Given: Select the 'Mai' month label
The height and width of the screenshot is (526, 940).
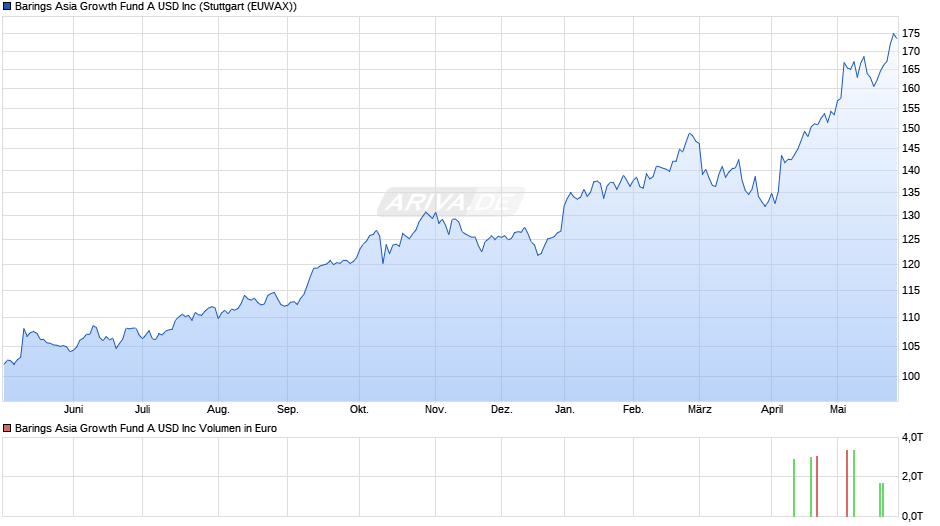Looking at the screenshot, I should 838,410.
